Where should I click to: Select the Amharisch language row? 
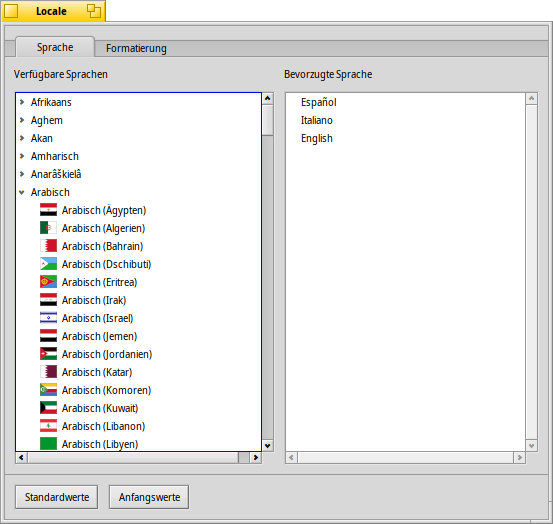[x=139, y=156]
